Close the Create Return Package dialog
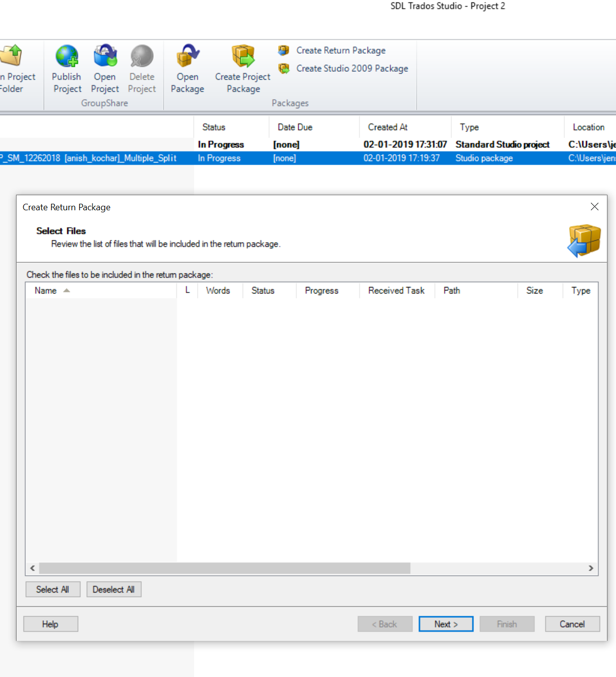 (594, 207)
